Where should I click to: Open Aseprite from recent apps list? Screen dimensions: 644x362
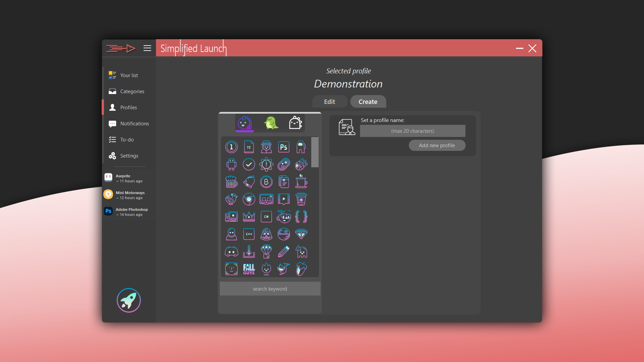[127, 178]
